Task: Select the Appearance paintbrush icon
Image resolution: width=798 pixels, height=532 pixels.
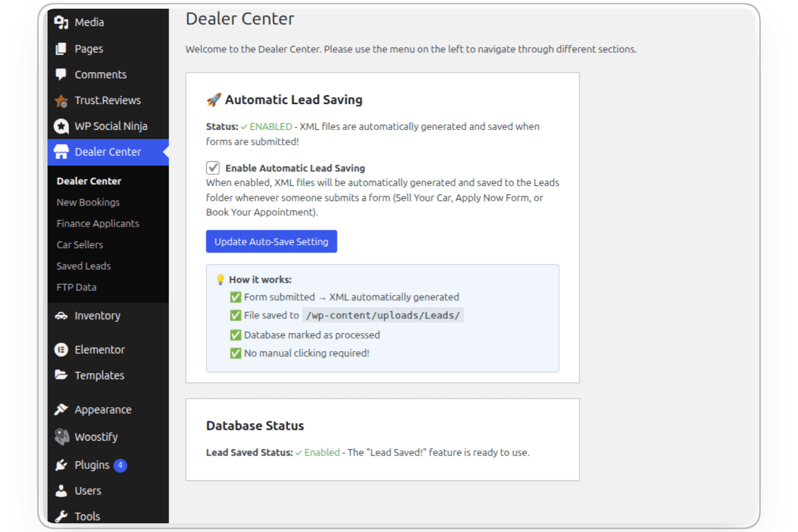Action: tap(62, 409)
